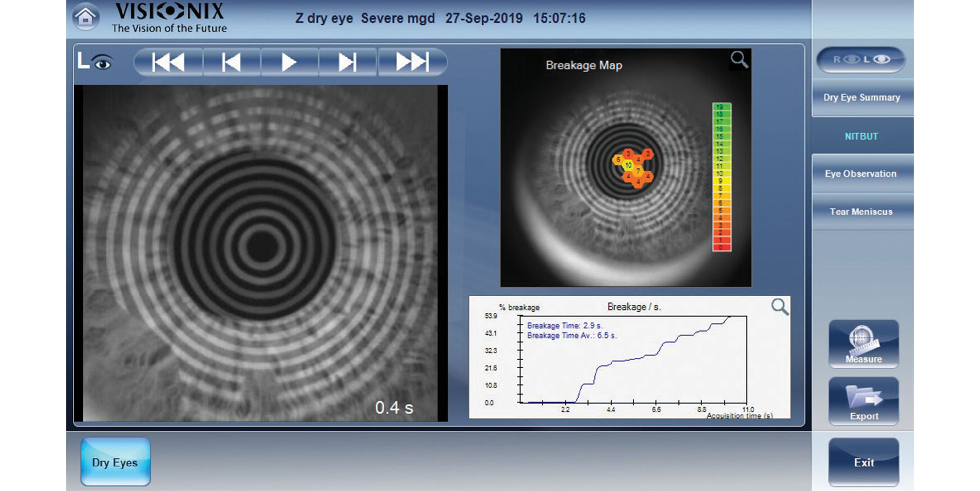Jump to first frame of video
This screenshot has width=980, height=491.
coord(168,62)
